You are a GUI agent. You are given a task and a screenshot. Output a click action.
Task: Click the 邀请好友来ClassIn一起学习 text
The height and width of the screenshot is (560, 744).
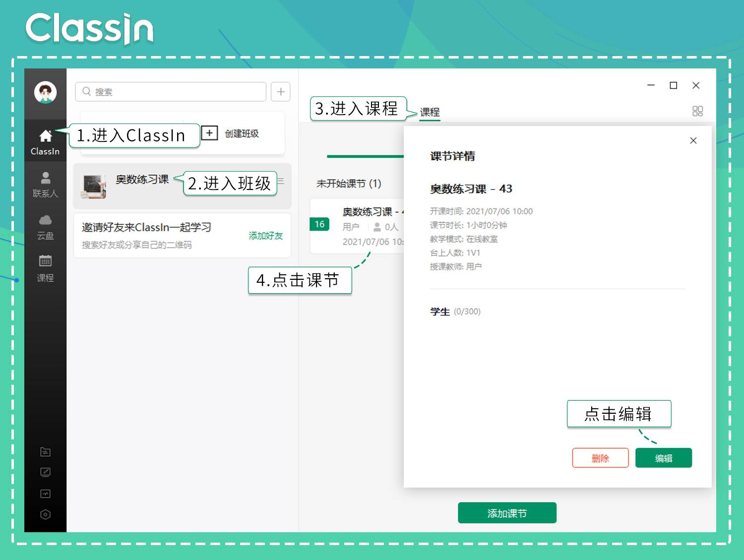146,227
